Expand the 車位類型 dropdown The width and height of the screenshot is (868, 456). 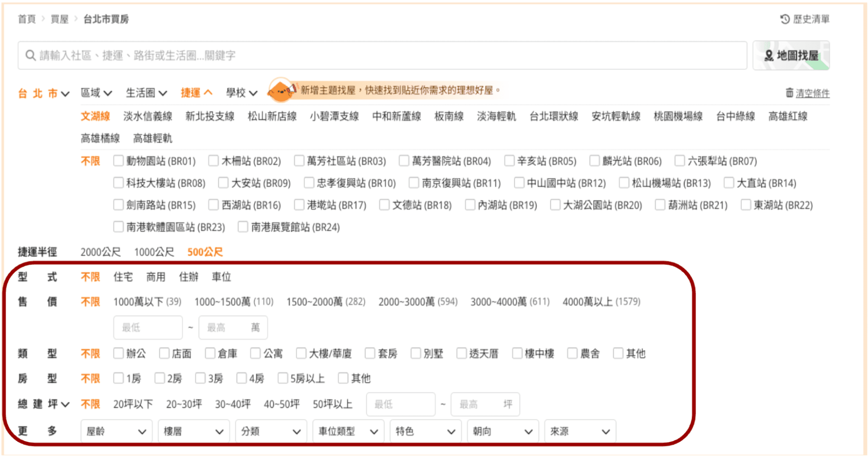click(x=348, y=431)
